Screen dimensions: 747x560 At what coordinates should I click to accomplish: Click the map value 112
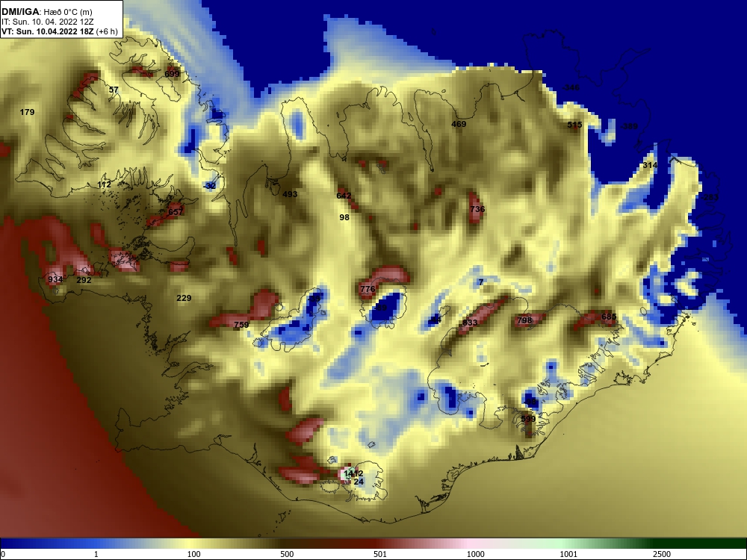[104, 184]
